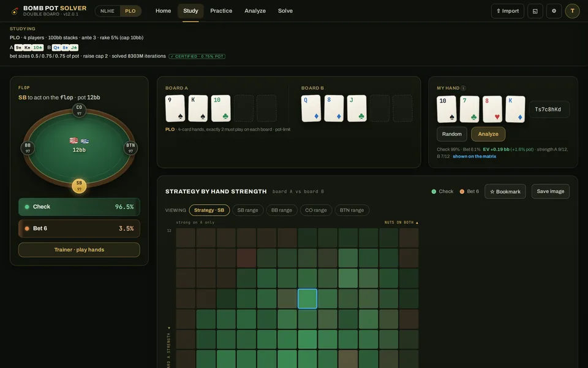This screenshot has height=368, width=588.
Task: Open the Analyze tab in top navigation
Action: 255,11
